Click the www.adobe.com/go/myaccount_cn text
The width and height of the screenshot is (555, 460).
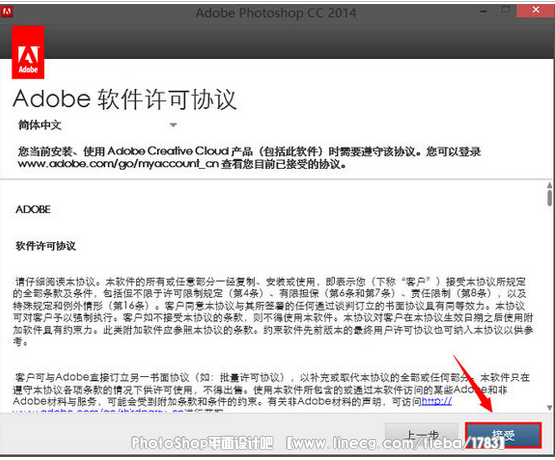point(118,164)
